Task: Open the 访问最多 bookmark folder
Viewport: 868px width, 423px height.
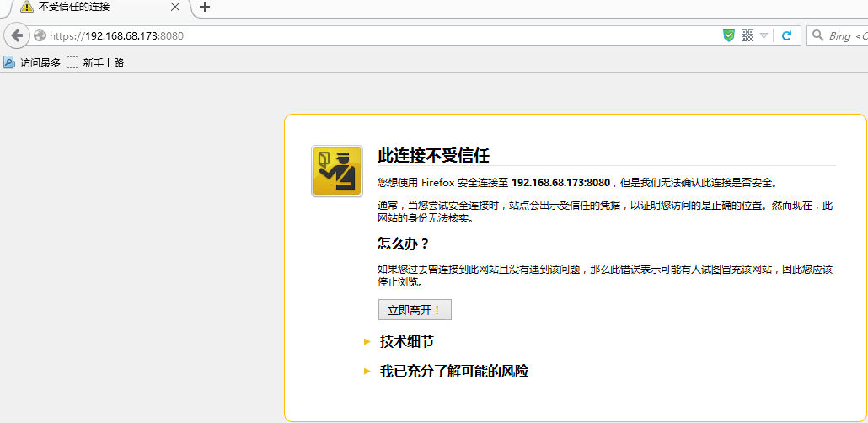Action: [31, 62]
